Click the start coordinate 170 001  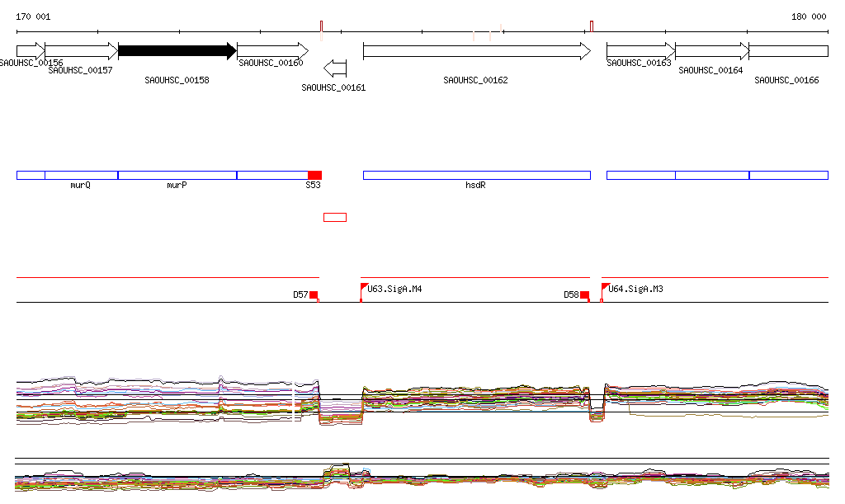click(x=33, y=16)
